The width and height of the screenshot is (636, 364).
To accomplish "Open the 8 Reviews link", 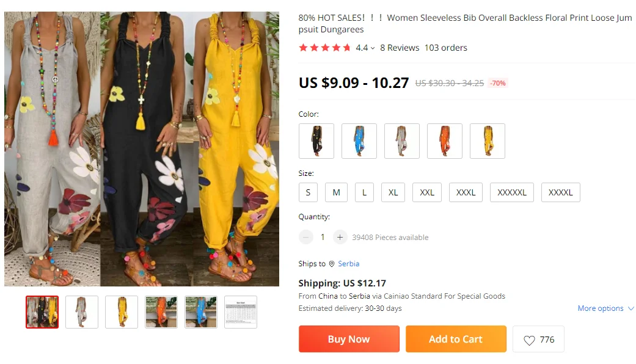I will click(400, 48).
